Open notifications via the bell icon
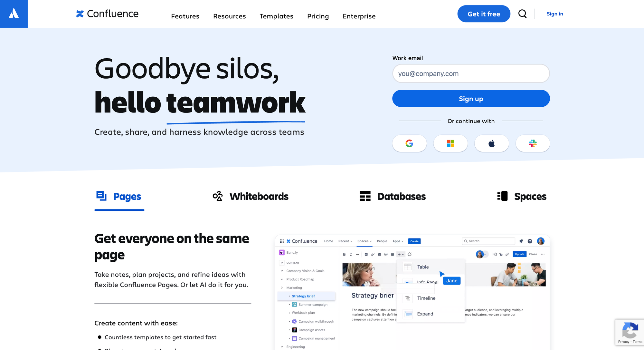This screenshot has height=350, width=644. (521, 241)
